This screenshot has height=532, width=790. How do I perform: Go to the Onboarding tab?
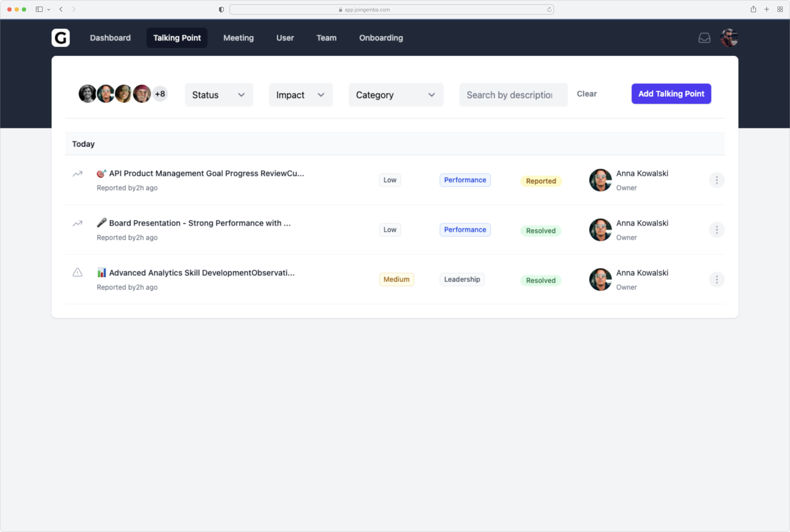point(381,38)
